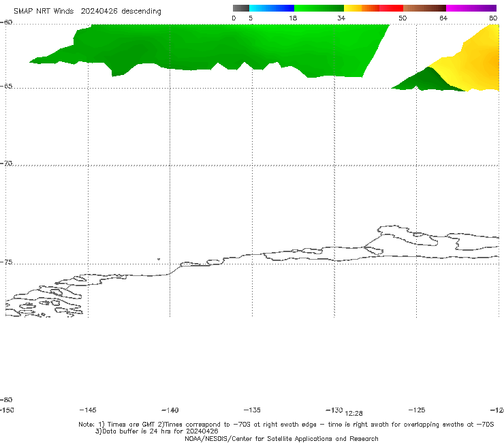Click the NOAA/NESDIS Center for Satellite Applications credit
This screenshot has width=504, height=443.
point(281,439)
